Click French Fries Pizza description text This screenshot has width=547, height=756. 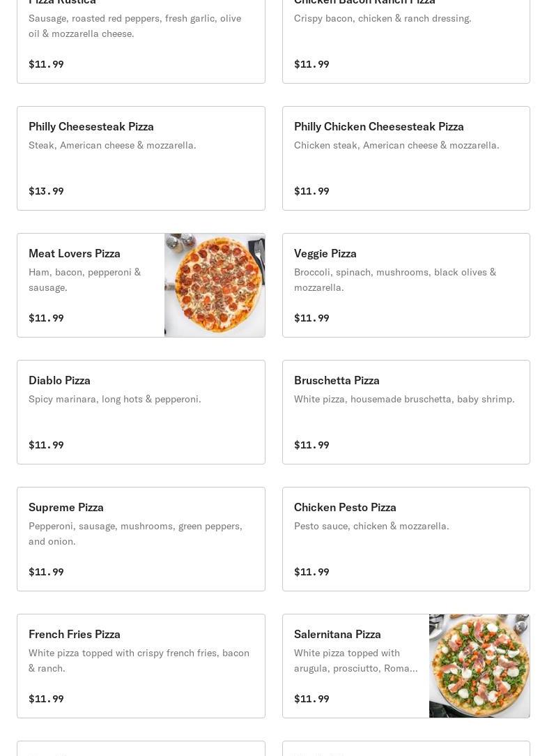[x=139, y=660]
